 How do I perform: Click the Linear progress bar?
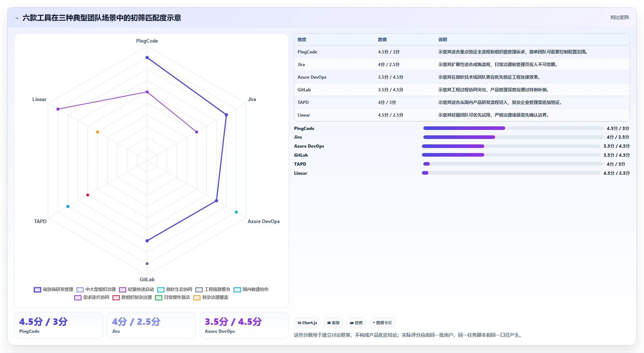tap(511, 173)
